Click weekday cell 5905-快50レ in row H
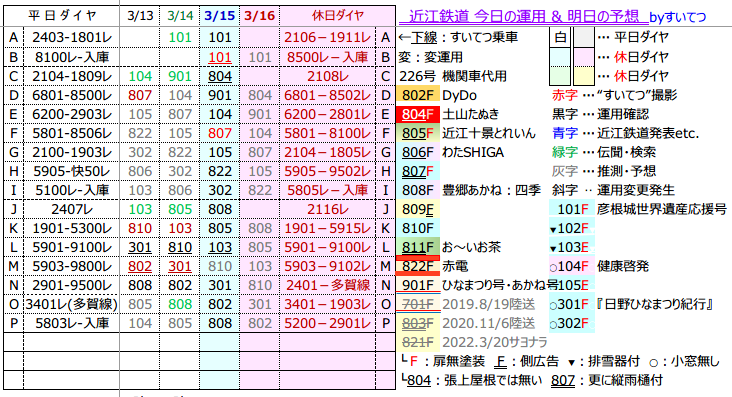Screen dimensions: 732x397 click(72, 171)
